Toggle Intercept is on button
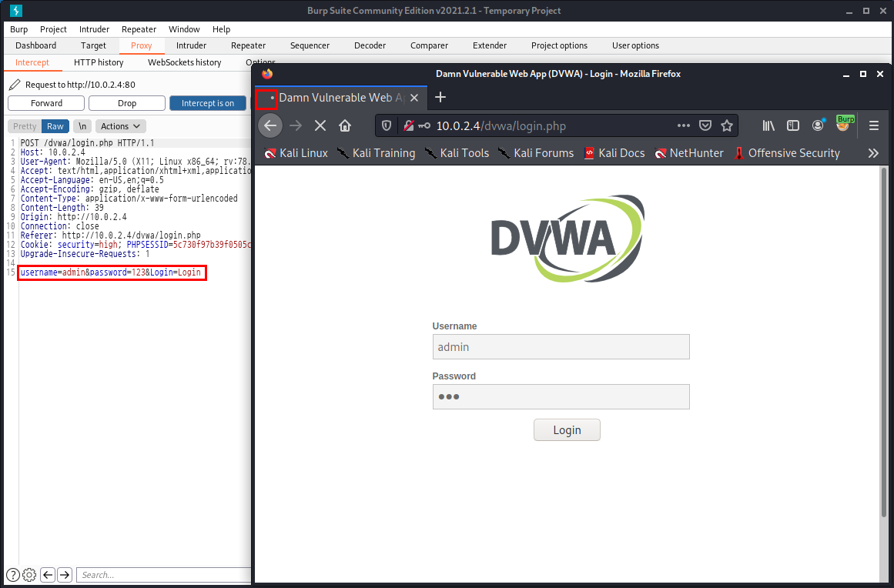Screen dimensions: 894x588 click(208, 103)
